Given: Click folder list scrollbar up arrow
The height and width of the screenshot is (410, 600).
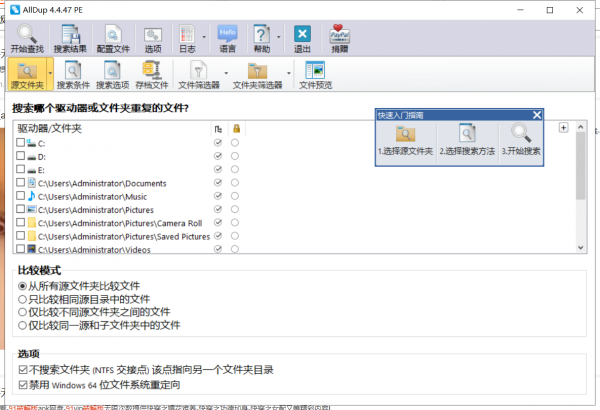Looking at the screenshot, I should pos(580,127).
